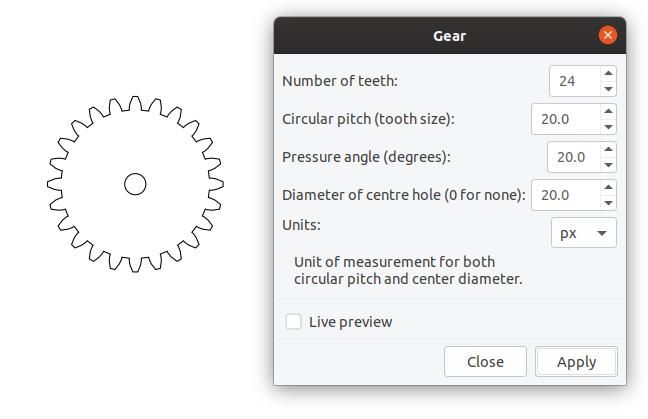Increase Pressure angle using up arrow

coord(608,149)
